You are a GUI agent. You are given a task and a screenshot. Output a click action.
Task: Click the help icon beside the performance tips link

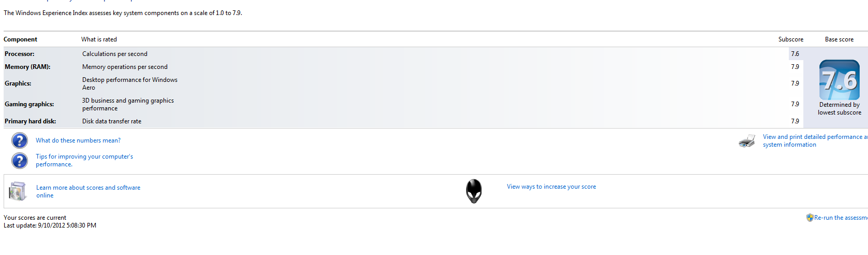(x=20, y=161)
